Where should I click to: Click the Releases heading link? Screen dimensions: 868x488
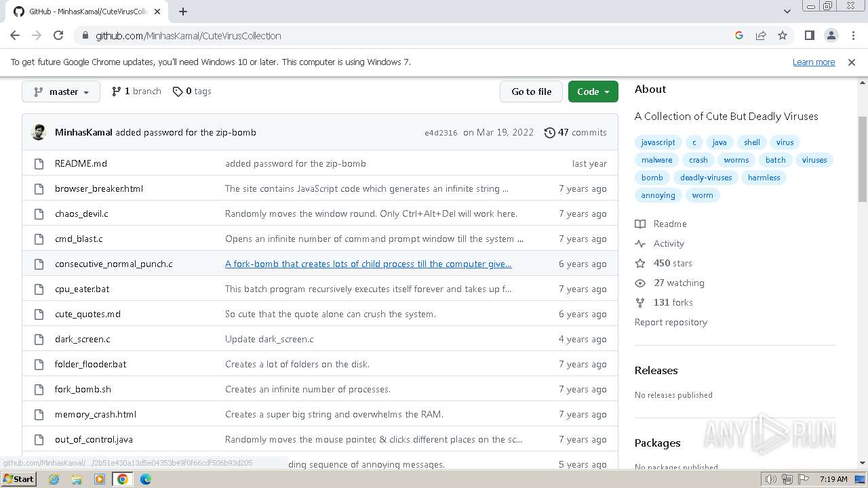656,370
